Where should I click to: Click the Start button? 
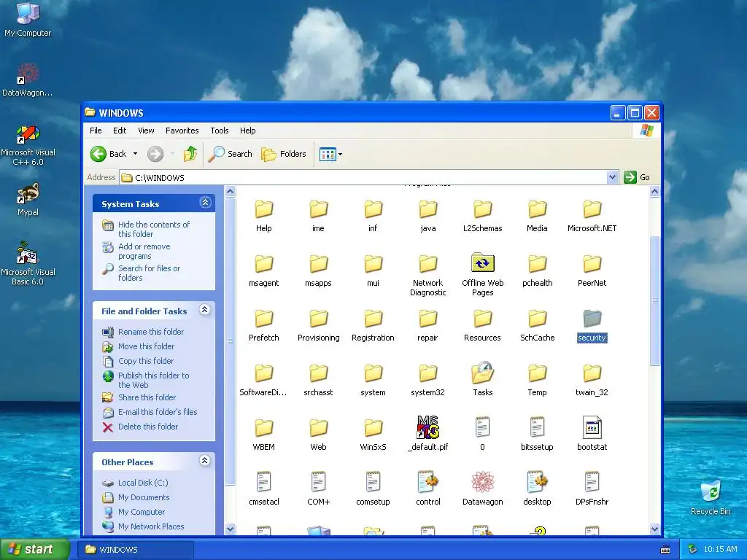[x=34, y=549]
